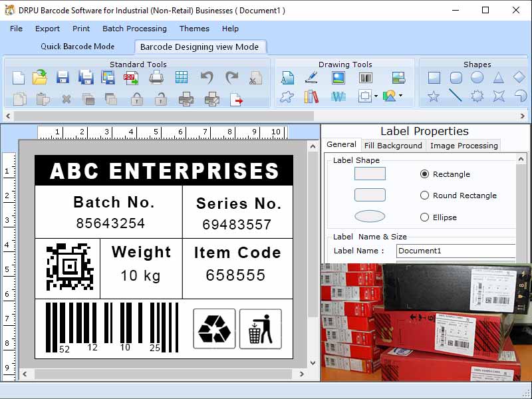Export the label as PDF

tap(131, 78)
